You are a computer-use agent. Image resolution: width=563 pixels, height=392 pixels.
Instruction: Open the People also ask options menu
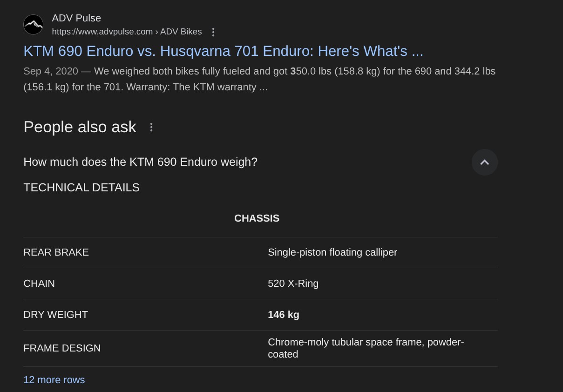(151, 127)
